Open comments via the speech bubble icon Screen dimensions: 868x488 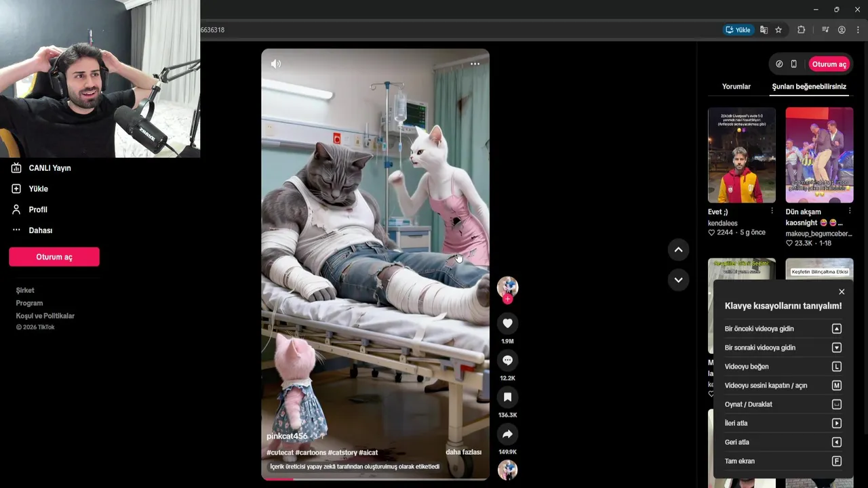point(507,360)
